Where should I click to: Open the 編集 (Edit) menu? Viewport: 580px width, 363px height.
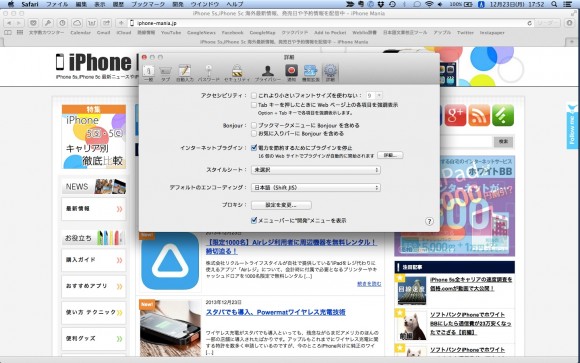point(81,4)
